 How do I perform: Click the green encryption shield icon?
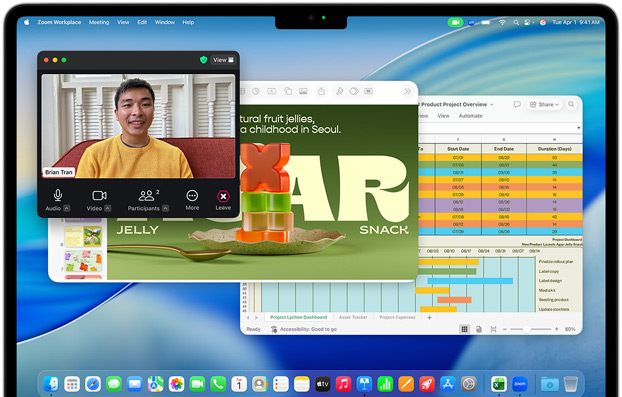(203, 60)
